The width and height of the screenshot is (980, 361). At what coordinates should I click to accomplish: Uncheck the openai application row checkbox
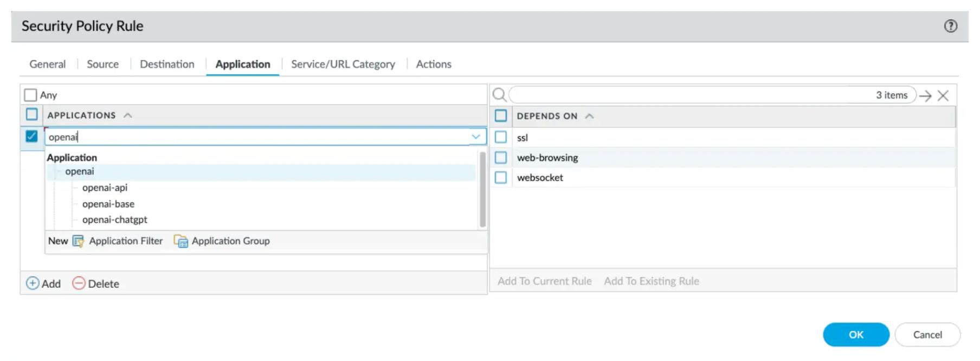31,137
